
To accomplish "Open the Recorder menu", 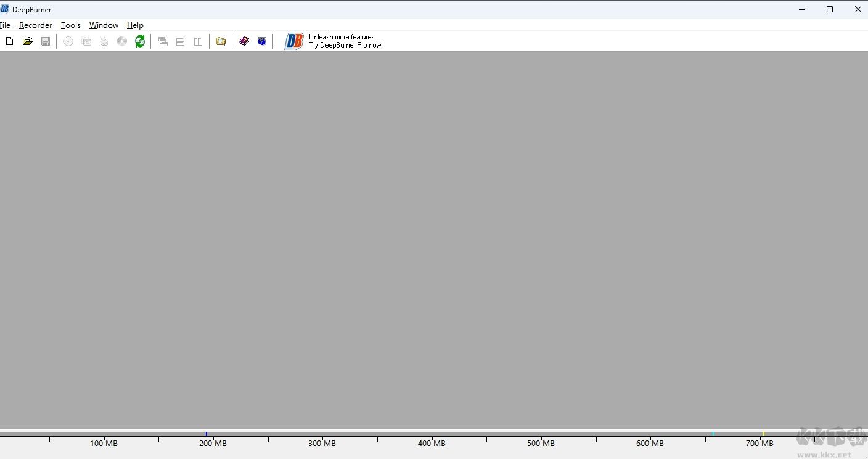I will coord(36,25).
